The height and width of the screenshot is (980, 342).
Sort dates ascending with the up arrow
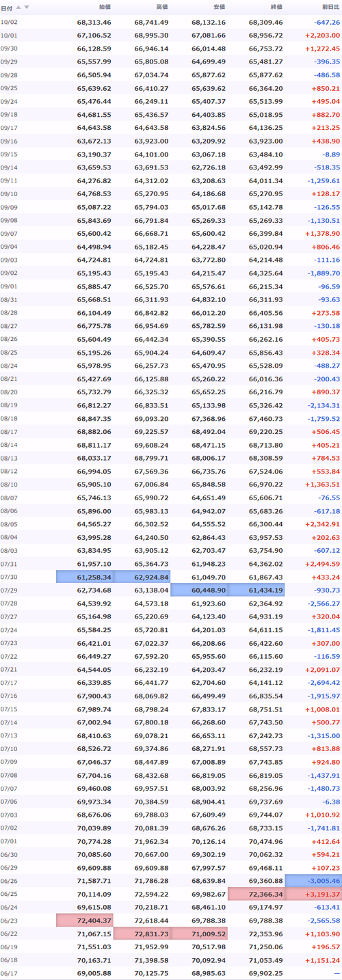18,7
